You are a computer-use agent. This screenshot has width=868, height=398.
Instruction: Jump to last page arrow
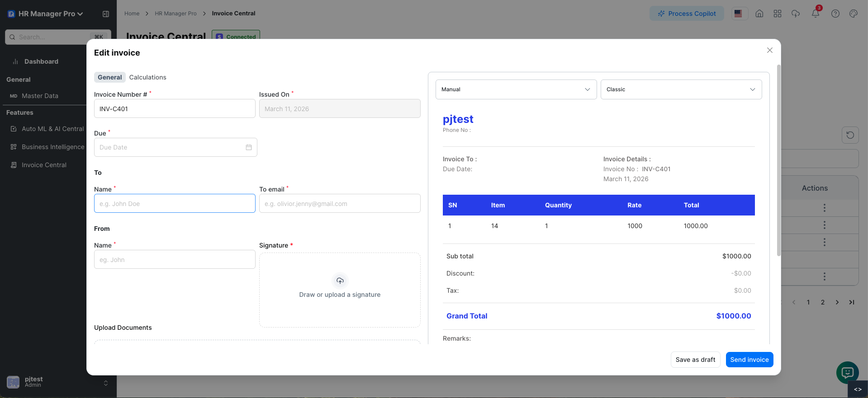[852, 302]
